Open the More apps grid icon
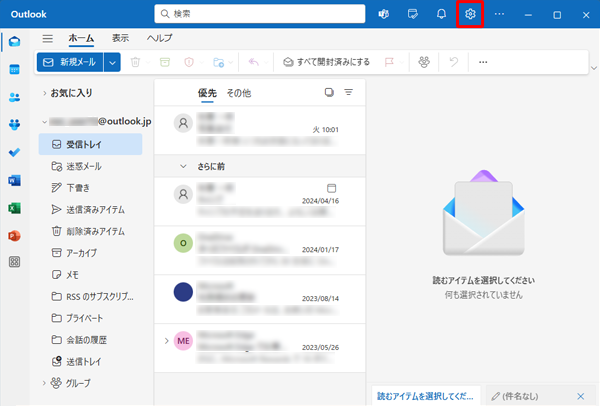 15,262
